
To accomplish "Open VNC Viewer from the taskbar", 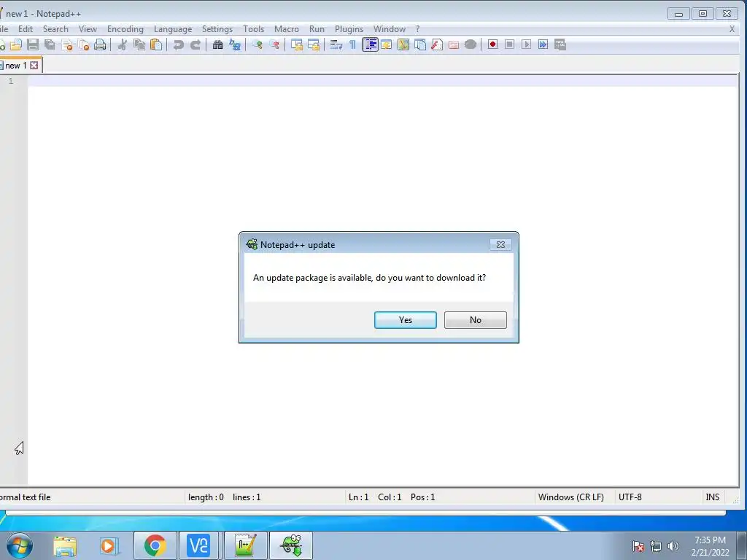I will [x=198, y=545].
